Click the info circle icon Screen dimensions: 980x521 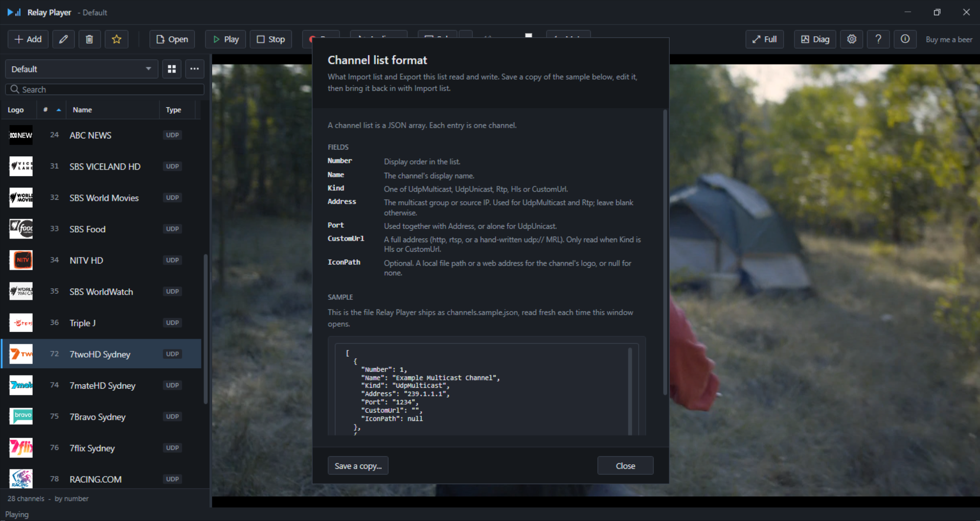905,39
